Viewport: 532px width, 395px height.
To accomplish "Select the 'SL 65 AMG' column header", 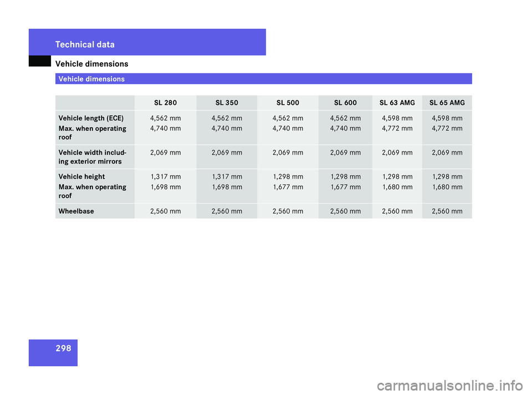I will coord(447,103).
